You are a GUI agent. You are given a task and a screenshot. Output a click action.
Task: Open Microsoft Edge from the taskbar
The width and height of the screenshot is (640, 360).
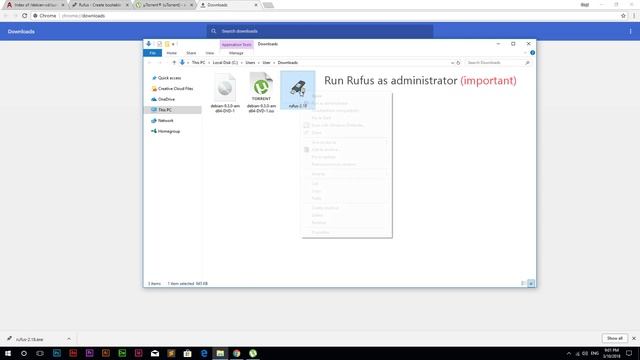204,353
